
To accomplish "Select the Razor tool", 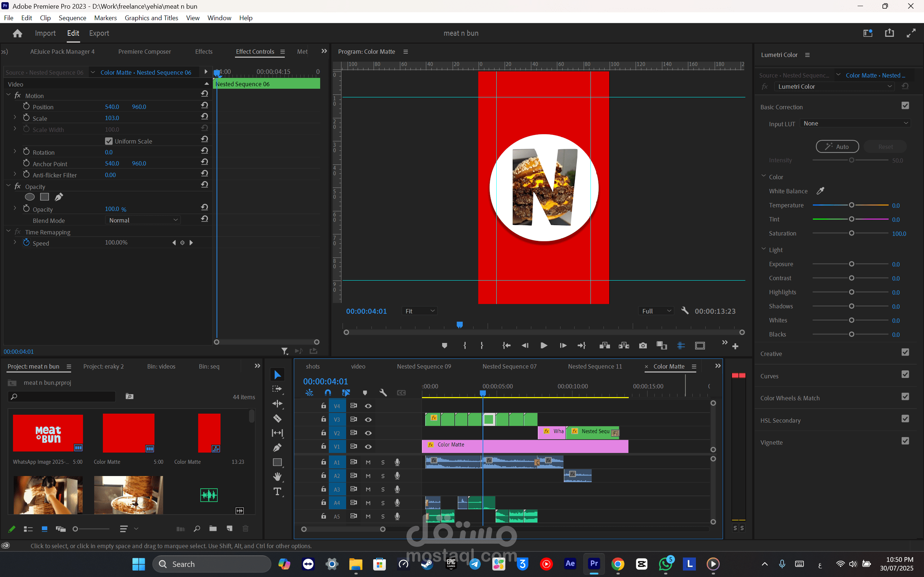I will point(277,419).
